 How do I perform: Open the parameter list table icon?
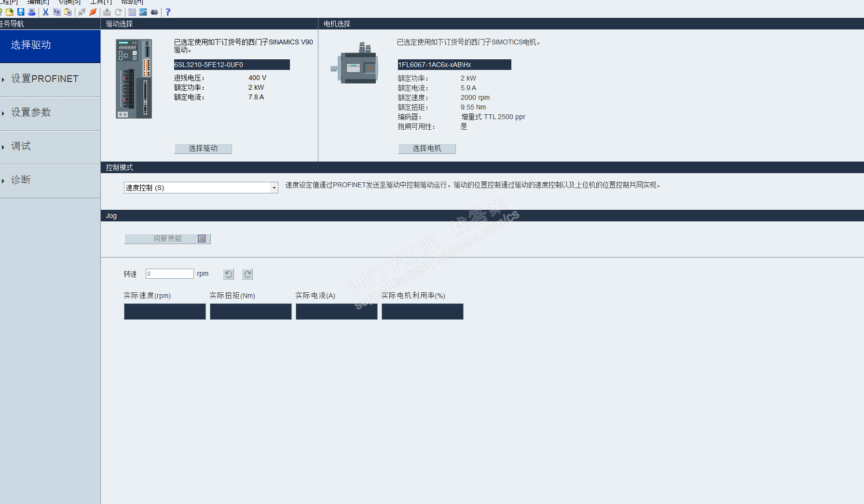132,12
